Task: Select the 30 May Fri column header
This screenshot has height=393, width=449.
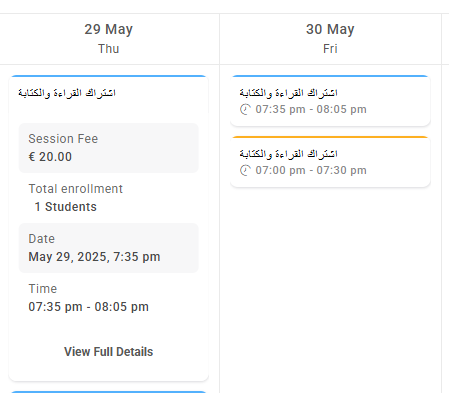Action: pos(330,39)
